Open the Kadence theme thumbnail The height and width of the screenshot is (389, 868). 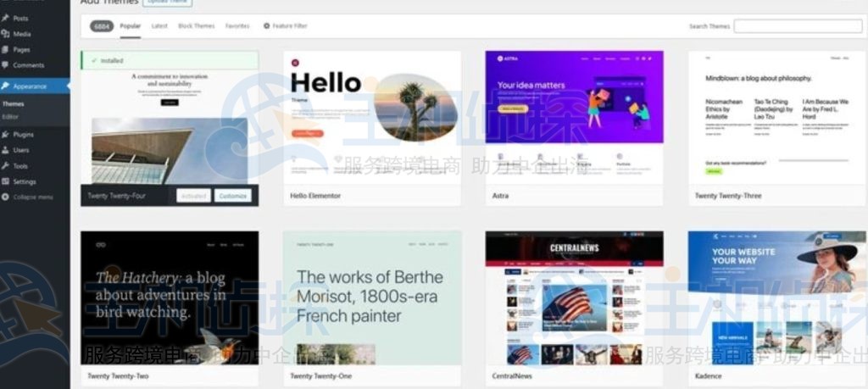pyautogui.click(x=776, y=297)
